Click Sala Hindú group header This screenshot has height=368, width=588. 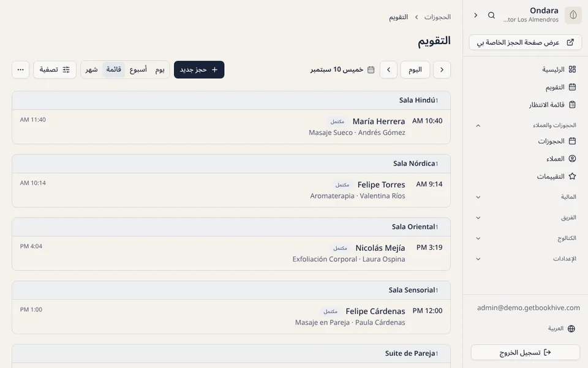(231, 100)
